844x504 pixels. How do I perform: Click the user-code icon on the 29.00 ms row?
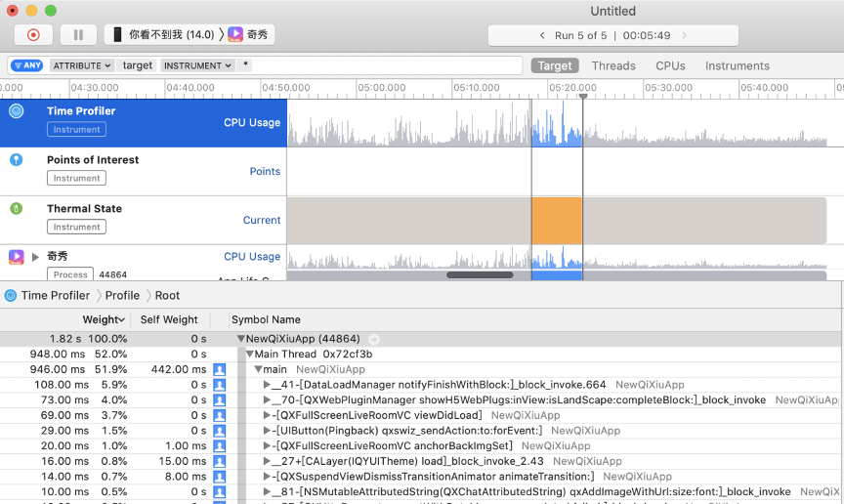click(x=219, y=431)
